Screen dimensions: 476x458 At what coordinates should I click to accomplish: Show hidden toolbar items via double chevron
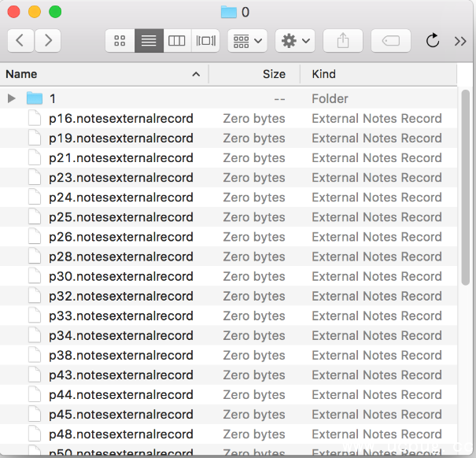[x=461, y=40]
